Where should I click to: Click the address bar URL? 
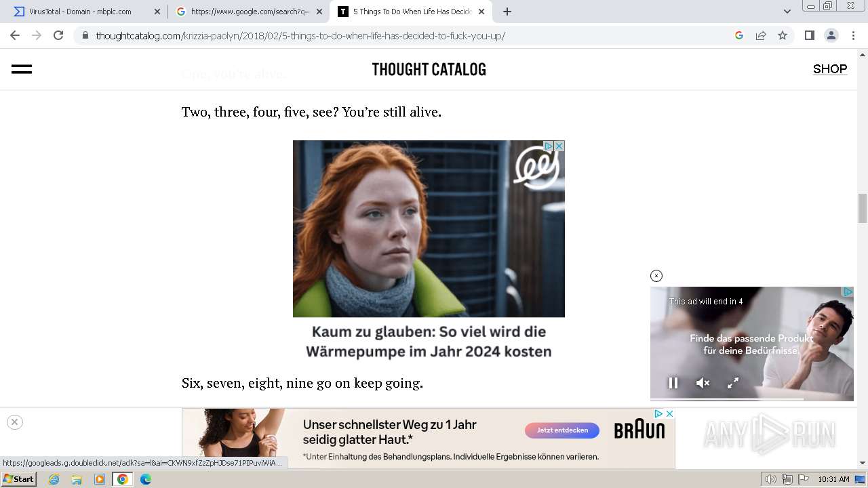click(300, 35)
